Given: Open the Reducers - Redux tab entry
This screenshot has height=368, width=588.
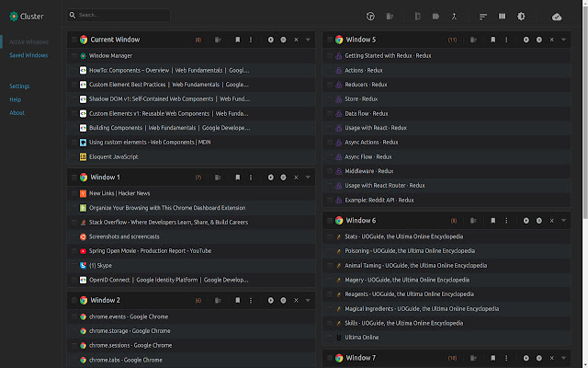Looking at the screenshot, I should point(367,85).
